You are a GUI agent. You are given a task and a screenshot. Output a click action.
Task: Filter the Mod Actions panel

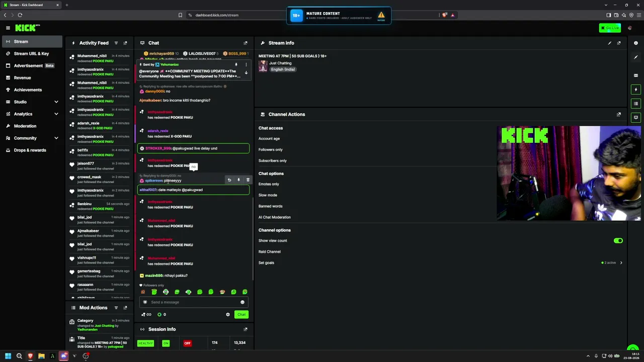(116, 308)
